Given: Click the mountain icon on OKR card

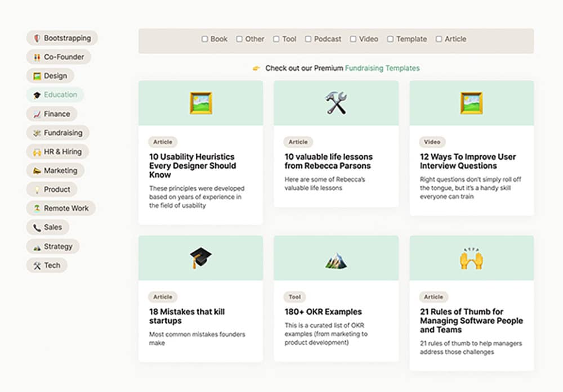Looking at the screenshot, I should (336, 260).
